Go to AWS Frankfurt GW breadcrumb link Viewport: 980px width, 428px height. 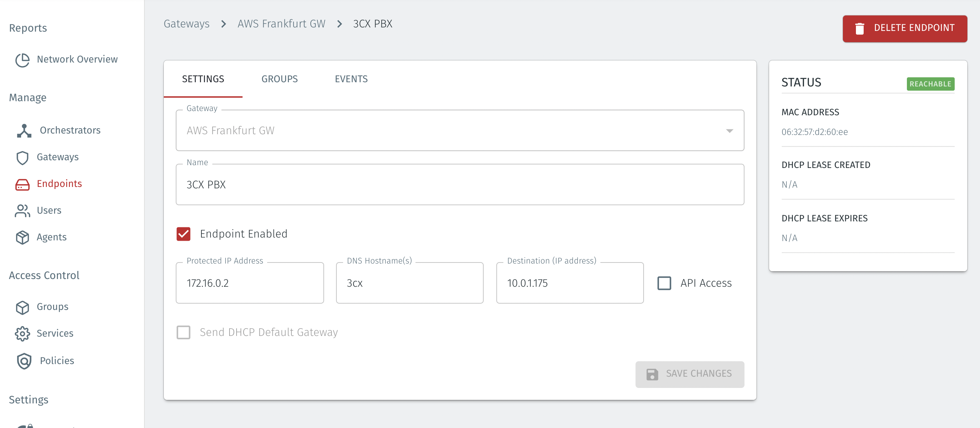281,24
